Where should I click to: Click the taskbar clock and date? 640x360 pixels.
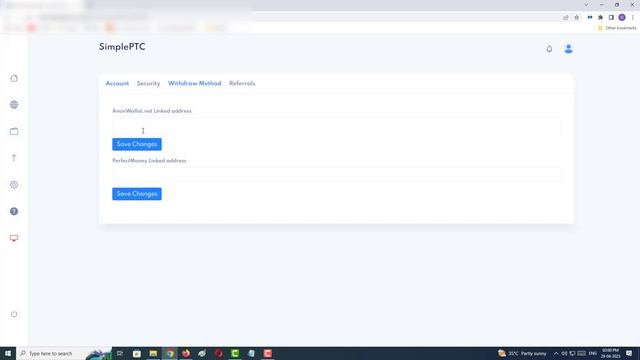click(611, 353)
